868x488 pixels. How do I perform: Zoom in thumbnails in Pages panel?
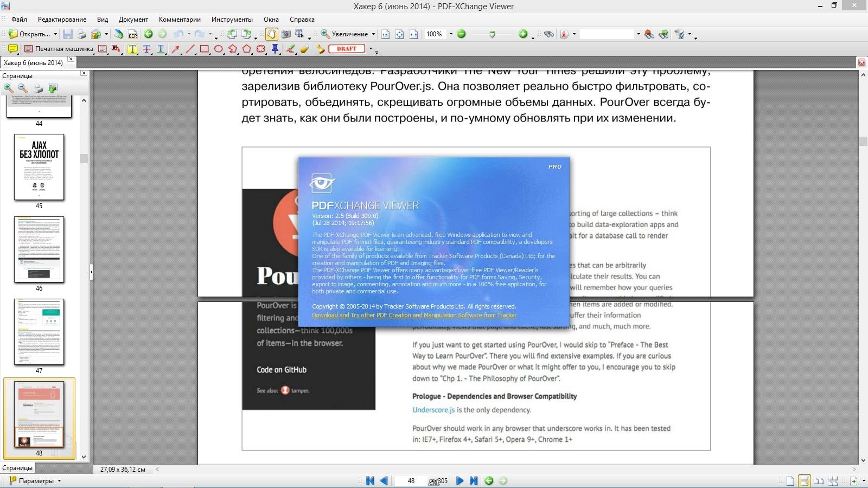point(8,88)
